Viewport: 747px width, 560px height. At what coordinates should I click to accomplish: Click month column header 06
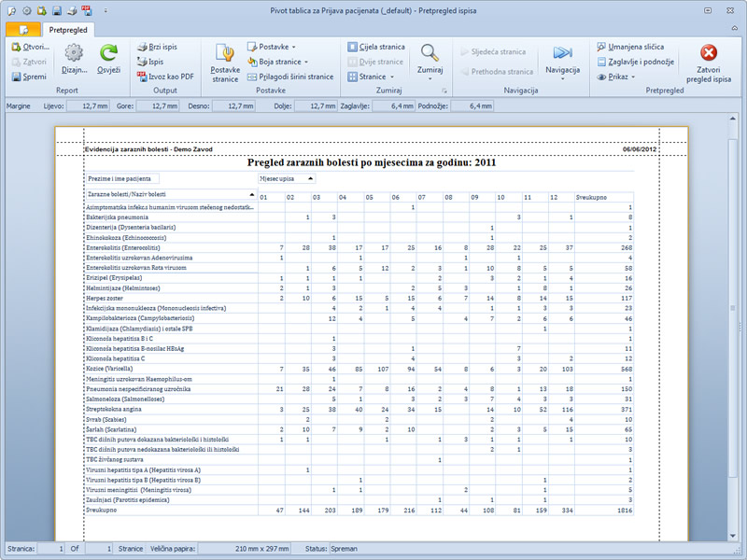click(x=403, y=197)
